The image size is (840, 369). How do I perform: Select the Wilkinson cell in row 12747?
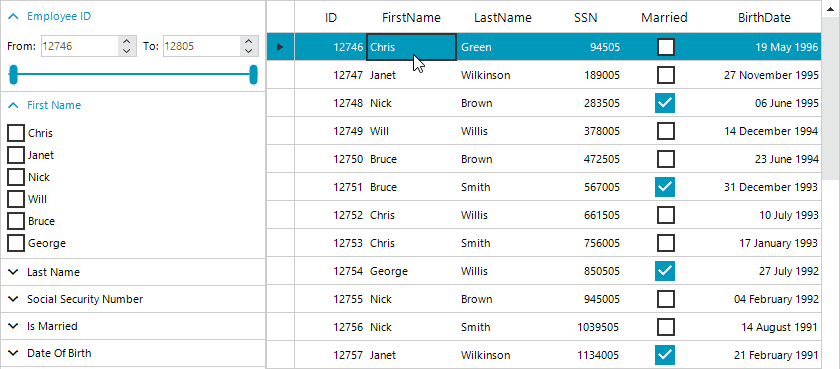502,75
